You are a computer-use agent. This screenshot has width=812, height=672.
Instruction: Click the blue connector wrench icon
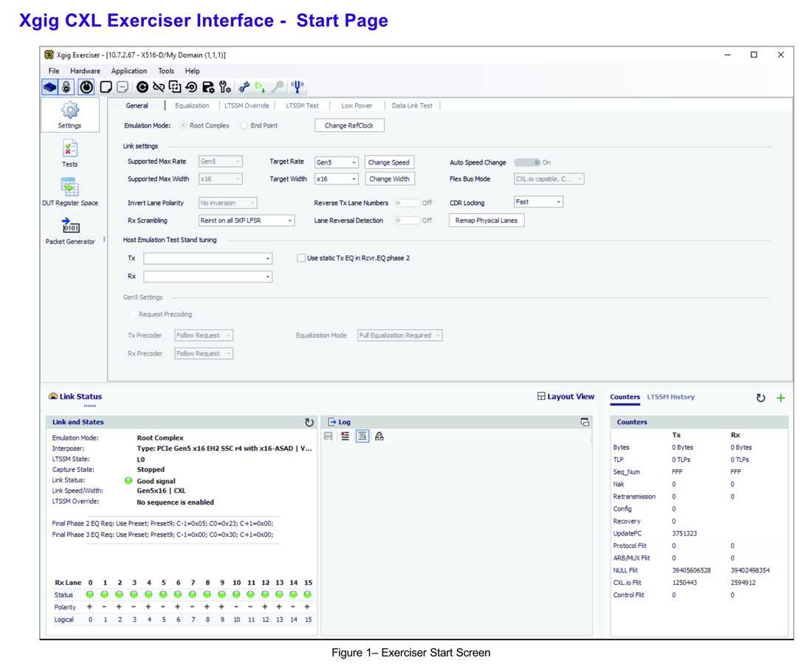(x=244, y=87)
